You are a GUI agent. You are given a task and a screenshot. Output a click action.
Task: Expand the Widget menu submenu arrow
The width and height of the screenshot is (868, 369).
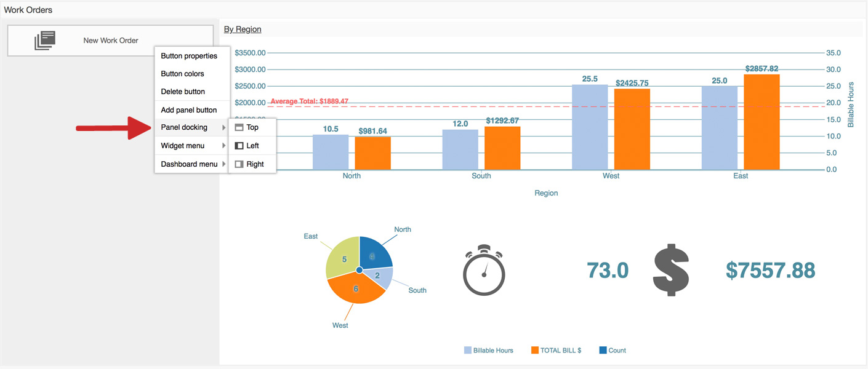pos(224,146)
